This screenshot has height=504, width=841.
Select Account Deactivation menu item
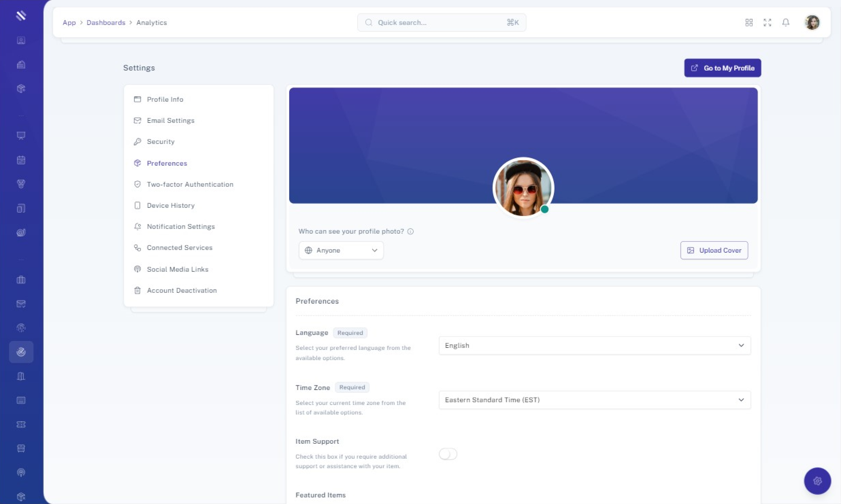click(x=182, y=290)
